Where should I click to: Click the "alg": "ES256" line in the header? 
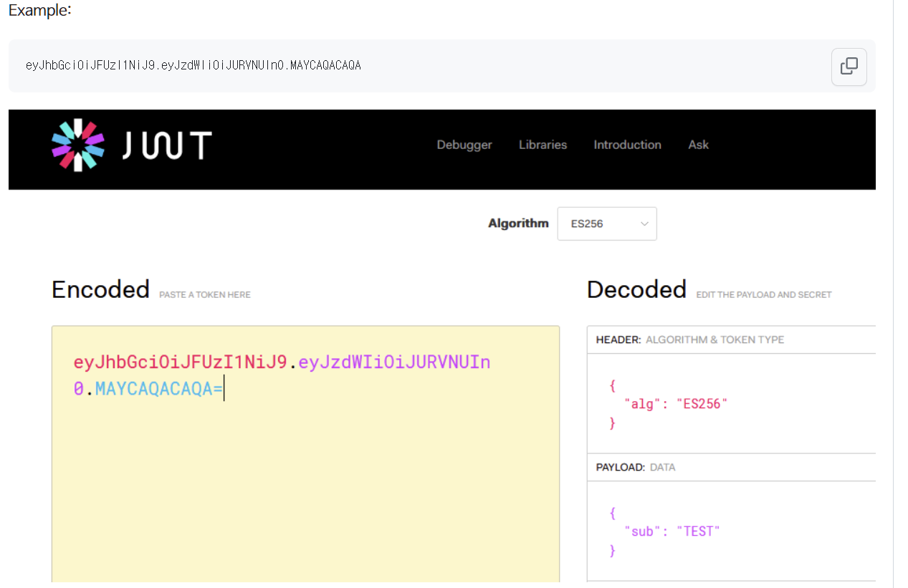(676, 404)
